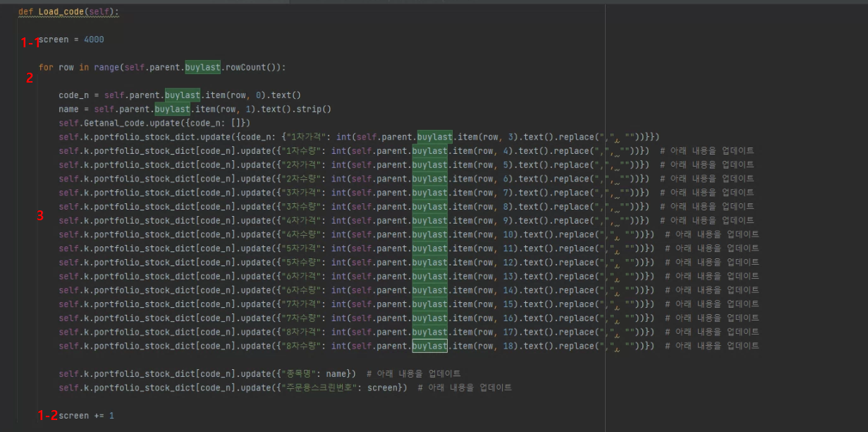This screenshot has width=868, height=432.
Task: Place cursor on the "screen += 1" statement
Action: click(86, 416)
